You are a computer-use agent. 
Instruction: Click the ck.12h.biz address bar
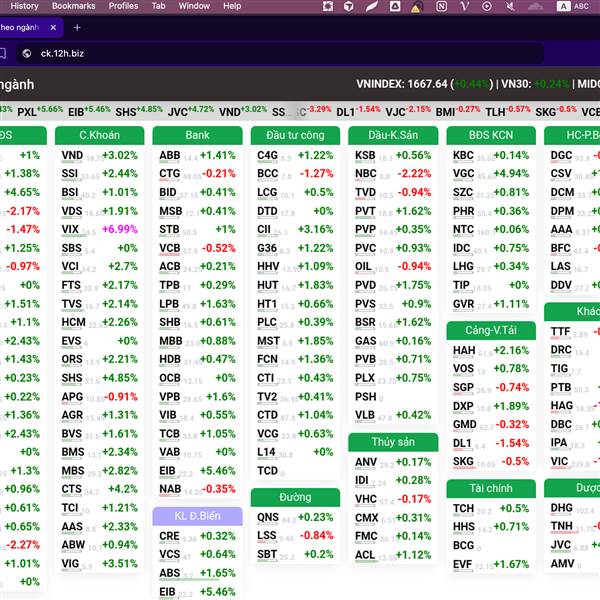coord(279,53)
